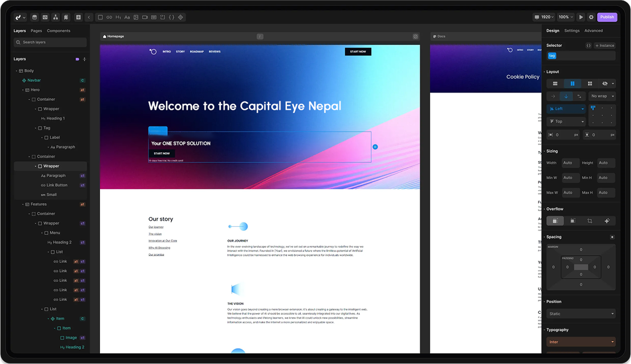This screenshot has width=631, height=364.
Task: Click the + Instance button
Action: point(605,46)
